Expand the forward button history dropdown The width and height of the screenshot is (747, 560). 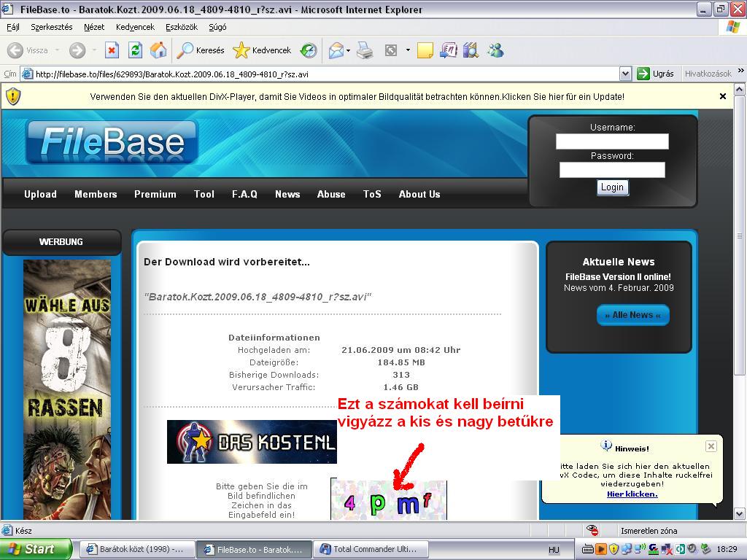click(94, 50)
